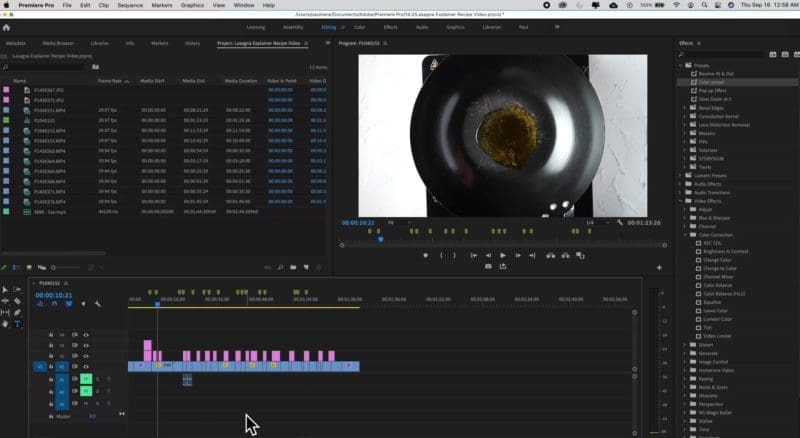The image size is (800, 438).
Task: Sort project items by Frame Rate column
Action: (x=110, y=81)
